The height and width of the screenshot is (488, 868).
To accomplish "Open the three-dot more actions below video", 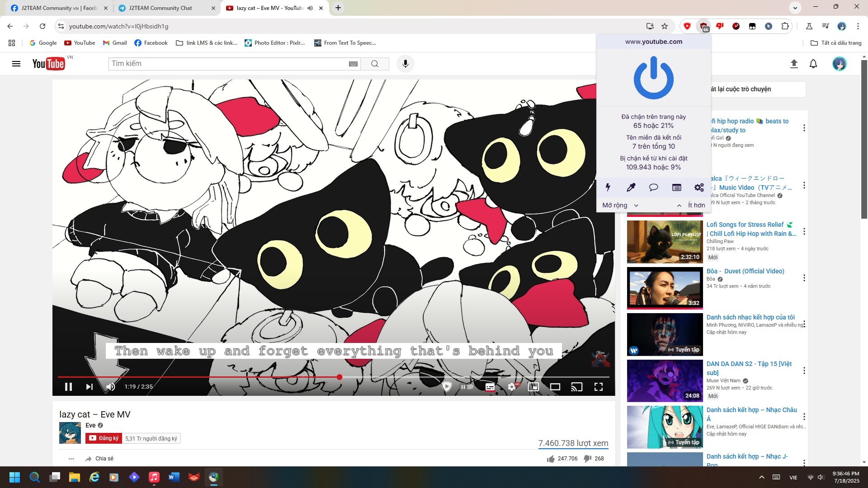I will click(x=71, y=459).
